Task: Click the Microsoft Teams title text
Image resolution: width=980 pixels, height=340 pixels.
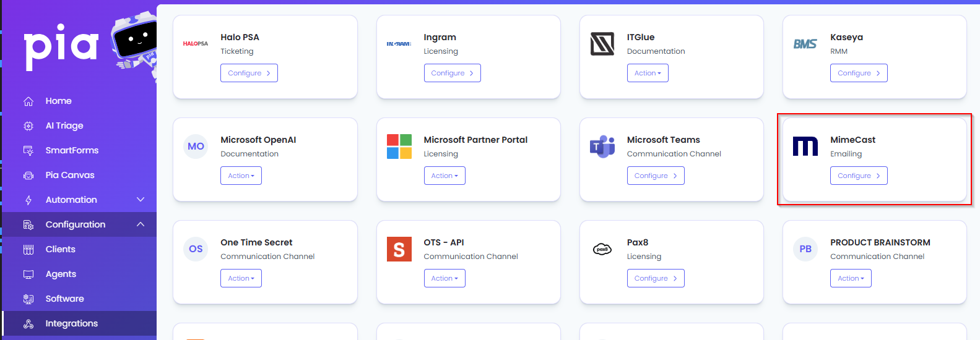Action: (x=663, y=140)
